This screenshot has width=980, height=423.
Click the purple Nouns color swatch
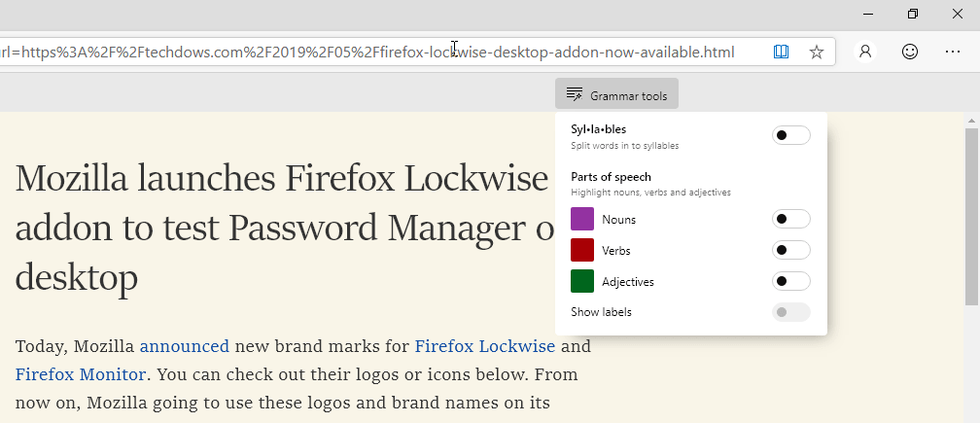coord(581,219)
